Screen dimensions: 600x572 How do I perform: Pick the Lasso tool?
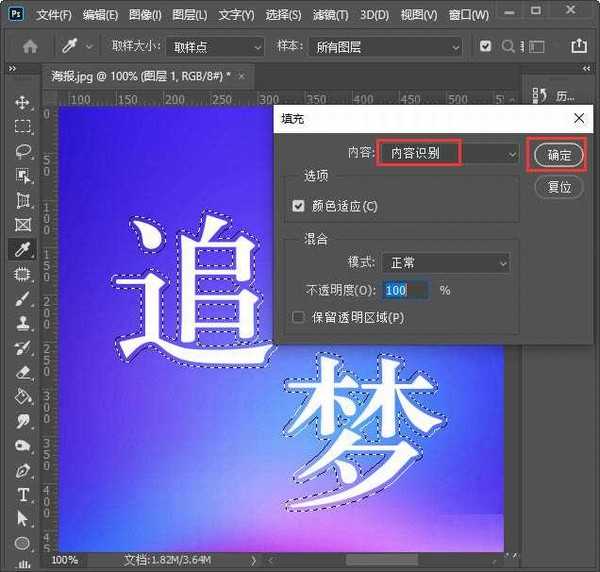pos(23,152)
